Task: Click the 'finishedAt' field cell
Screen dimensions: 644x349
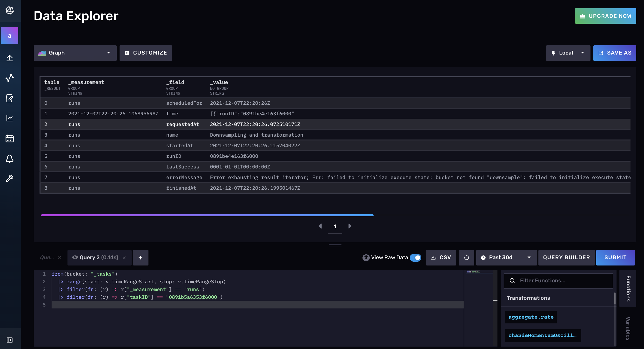Action: coord(181,188)
